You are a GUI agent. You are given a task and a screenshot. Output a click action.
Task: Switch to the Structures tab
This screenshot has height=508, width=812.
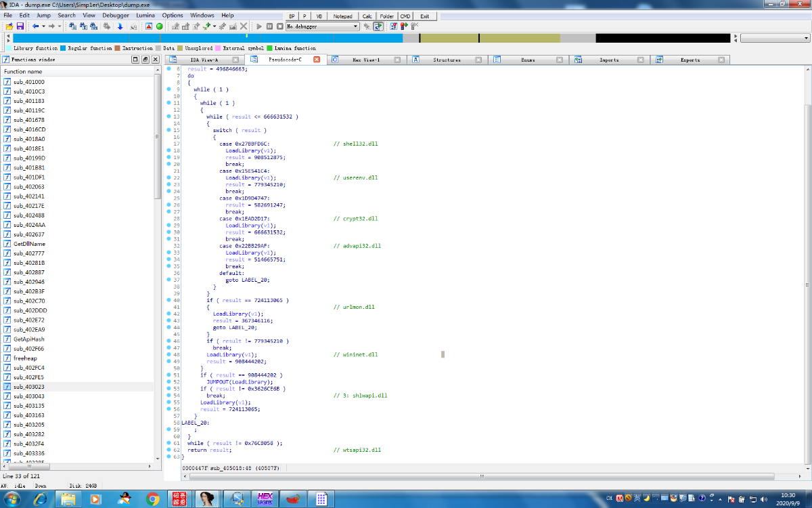447,60
